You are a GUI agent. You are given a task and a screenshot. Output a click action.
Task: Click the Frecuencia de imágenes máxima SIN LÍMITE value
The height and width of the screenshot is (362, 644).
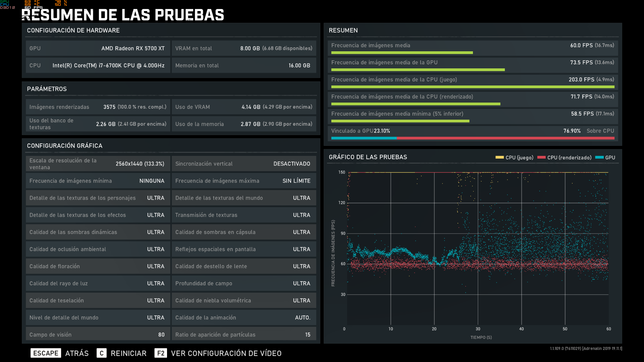click(x=296, y=181)
